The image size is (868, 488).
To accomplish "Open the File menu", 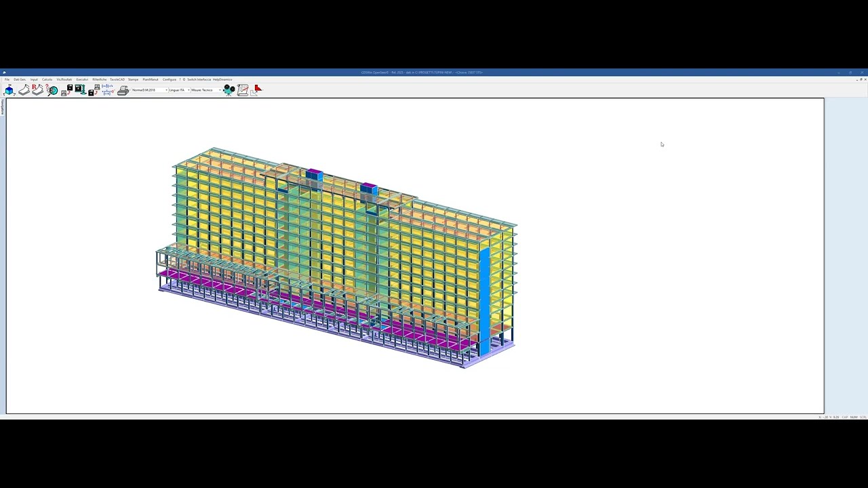I will tap(7, 79).
